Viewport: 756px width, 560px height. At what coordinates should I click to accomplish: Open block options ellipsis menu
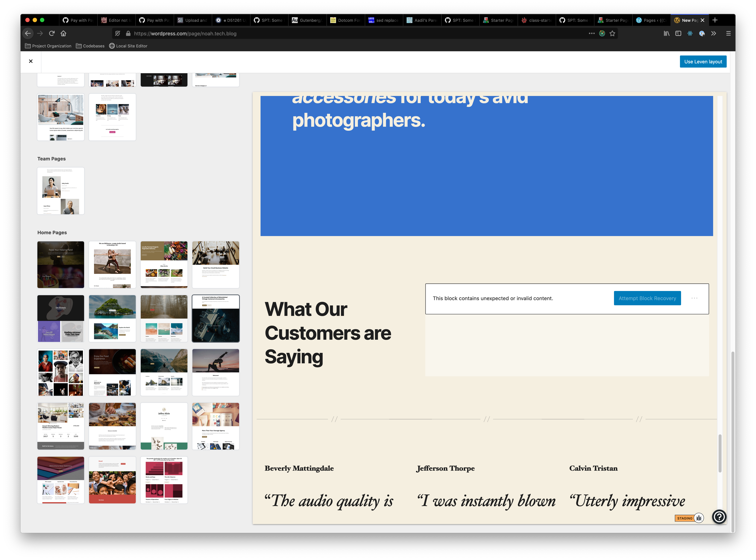pyautogui.click(x=694, y=298)
